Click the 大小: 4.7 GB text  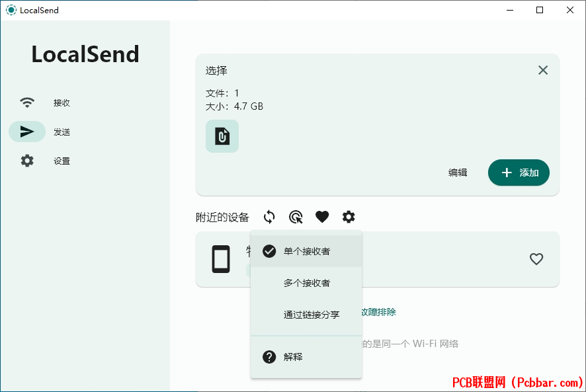coord(234,106)
